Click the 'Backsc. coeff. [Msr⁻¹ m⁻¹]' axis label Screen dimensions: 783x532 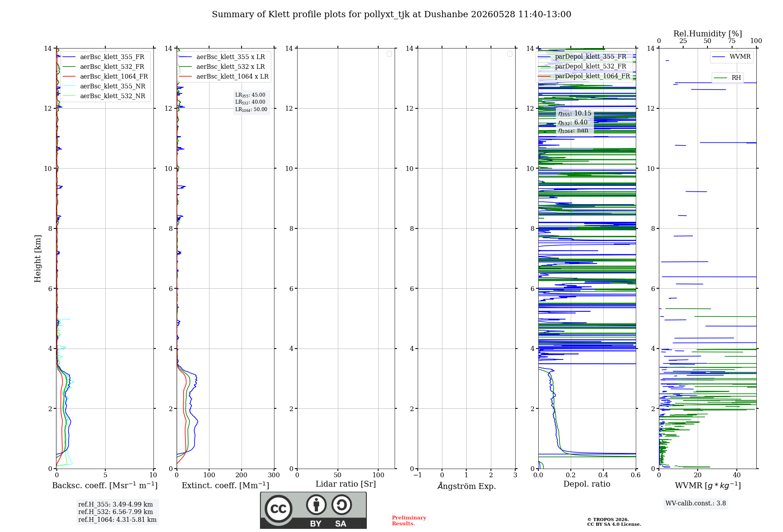click(x=105, y=485)
